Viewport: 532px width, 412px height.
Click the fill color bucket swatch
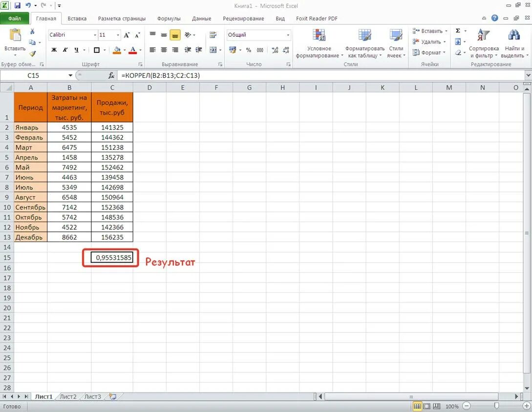(117, 50)
